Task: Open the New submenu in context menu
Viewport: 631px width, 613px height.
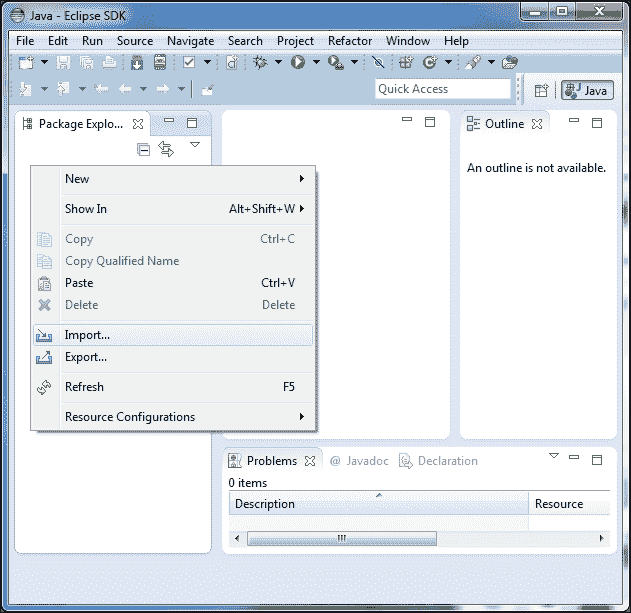Action: pos(173,179)
